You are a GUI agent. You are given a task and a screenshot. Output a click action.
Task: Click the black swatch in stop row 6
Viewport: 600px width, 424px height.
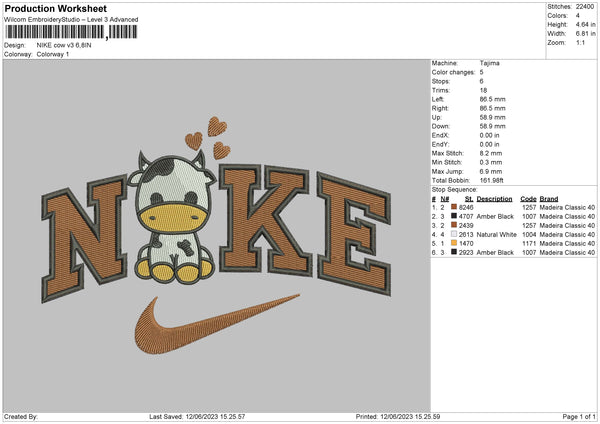tap(454, 252)
